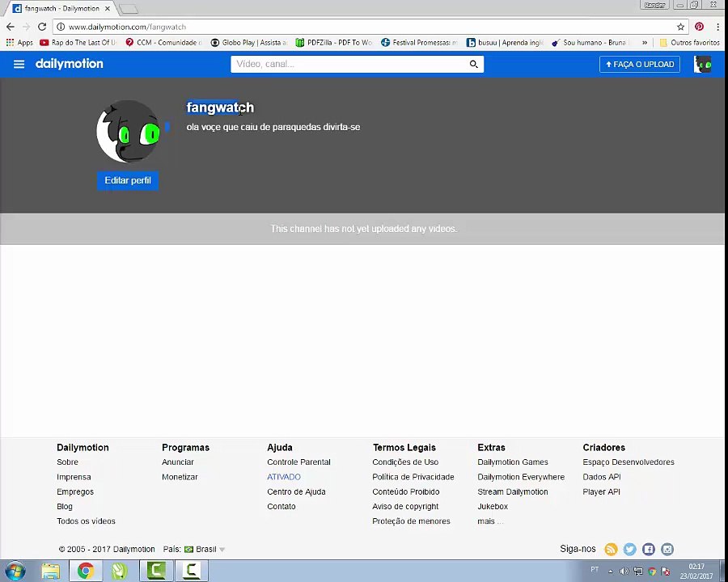Open Espaço Desenvolvedores link

[629, 462]
